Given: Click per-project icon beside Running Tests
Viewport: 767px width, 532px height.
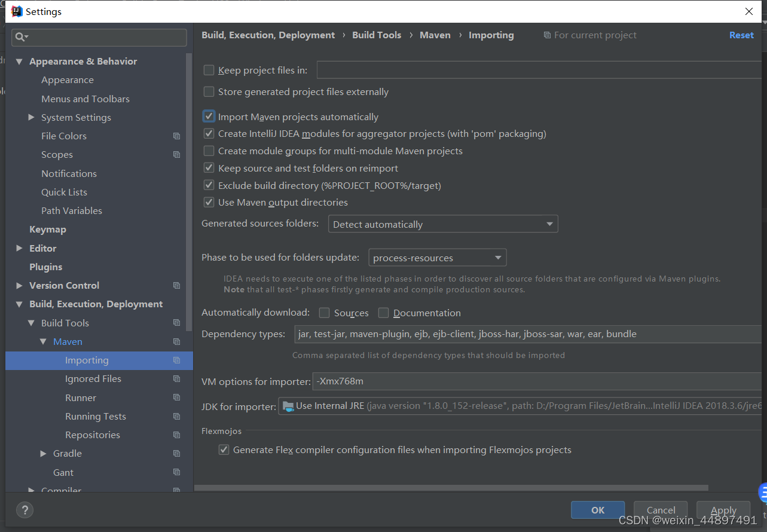Looking at the screenshot, I should point(176,417).
